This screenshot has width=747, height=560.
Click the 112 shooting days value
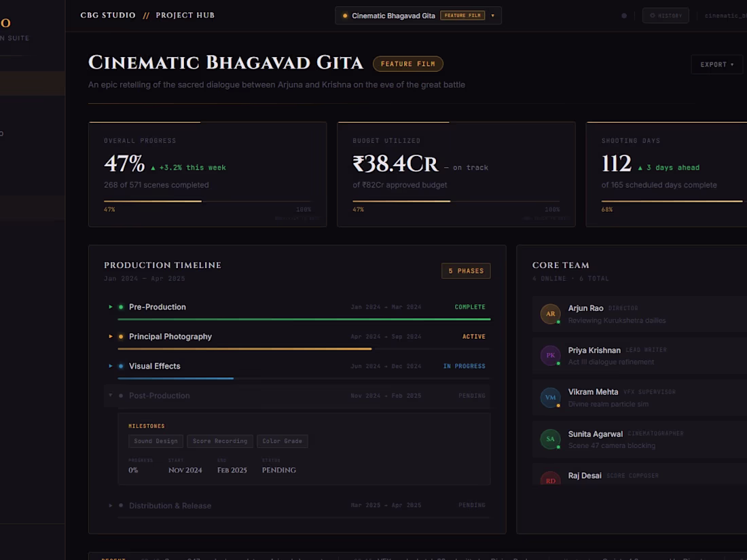tap(617, 164)
